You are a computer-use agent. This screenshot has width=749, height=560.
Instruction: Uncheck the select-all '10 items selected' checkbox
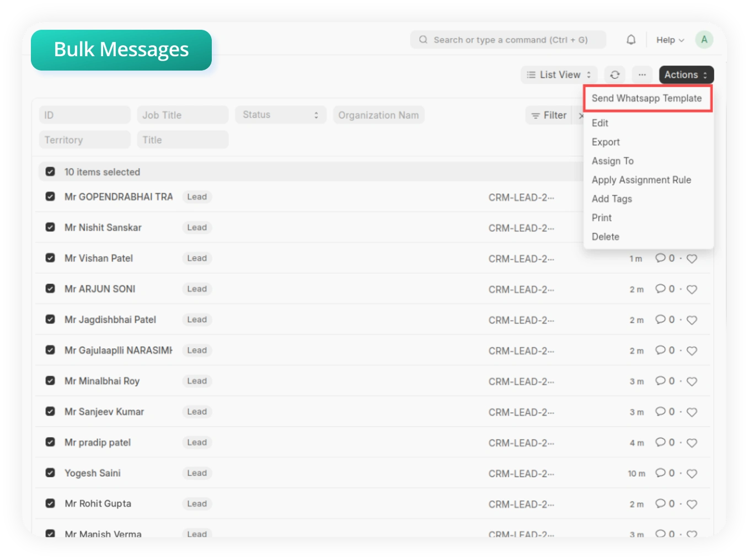point(50,172)
